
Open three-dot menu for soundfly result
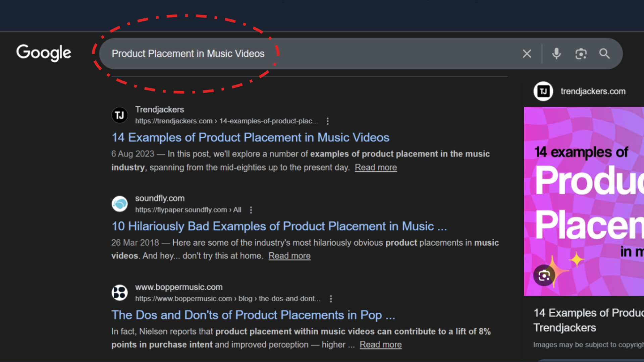tap(251, 210)
